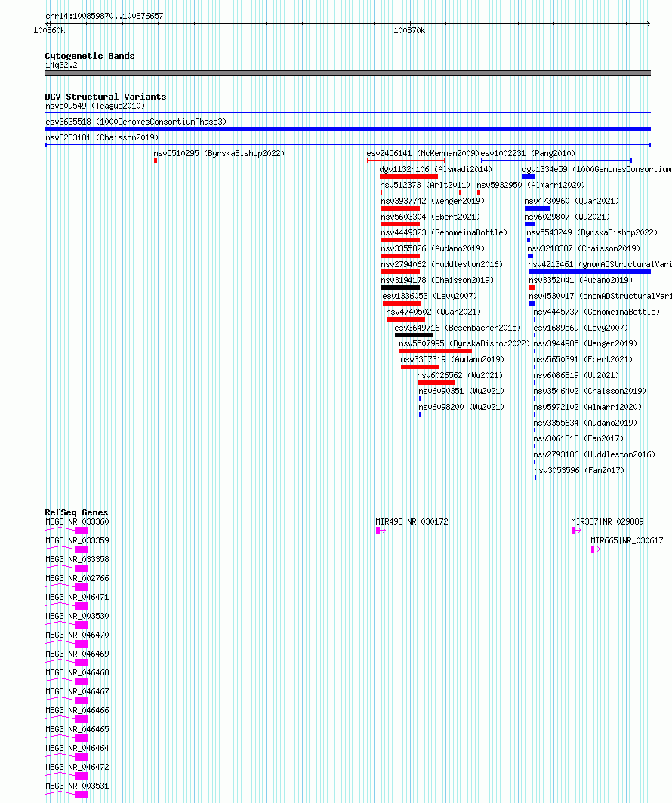This screenshot has width=672, height=803.
Task: Open MIR665|NR_030617 gene label
Action: 627,541
